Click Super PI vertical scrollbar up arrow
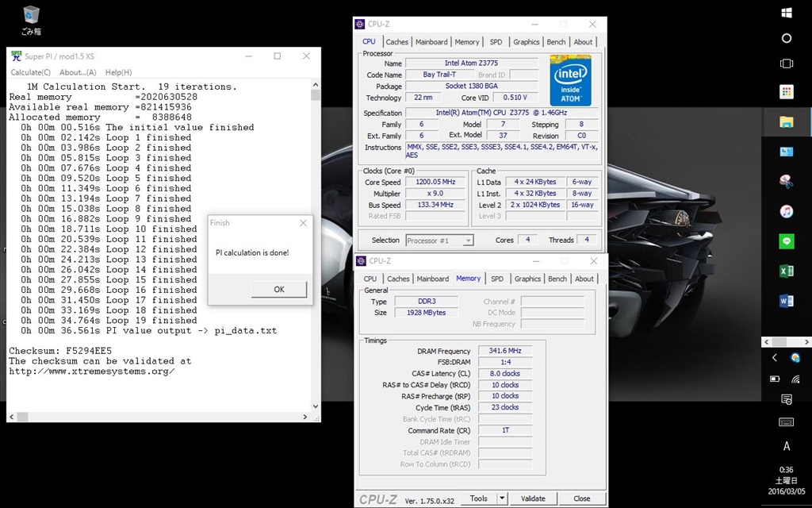Viewport: 812px width, 508px height. [316, 84]
